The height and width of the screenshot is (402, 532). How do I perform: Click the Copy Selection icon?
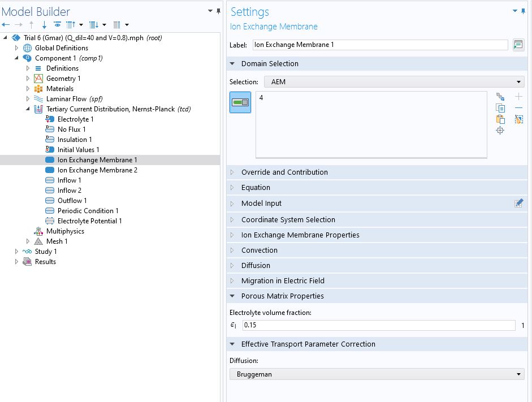tap(500, 108)
